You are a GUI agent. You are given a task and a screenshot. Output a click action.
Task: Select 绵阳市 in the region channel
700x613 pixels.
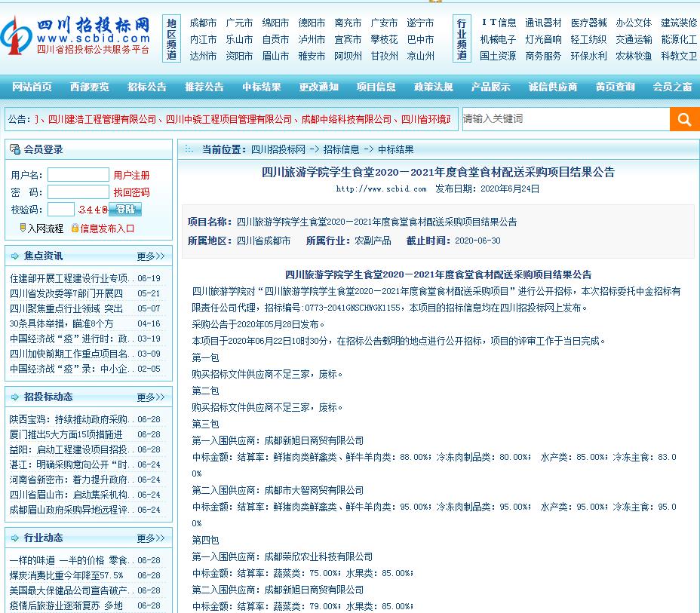click(x=275, y=23)
